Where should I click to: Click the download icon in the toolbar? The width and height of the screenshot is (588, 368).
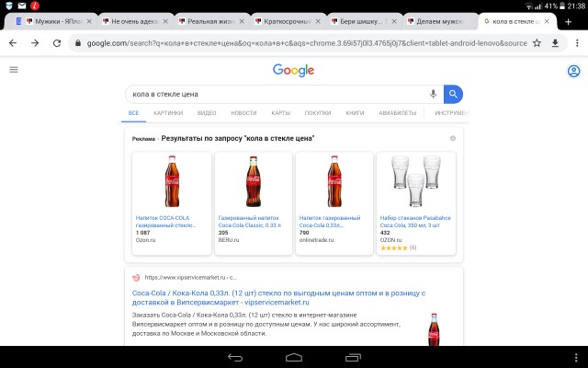point(555,43)
